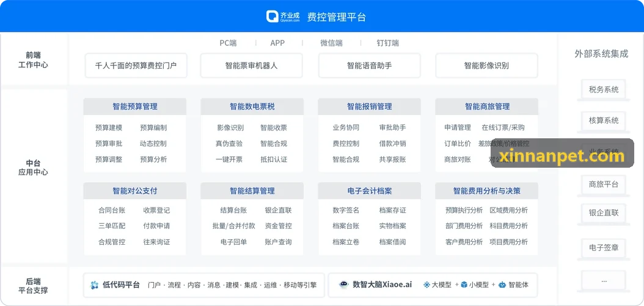Image resolution: width=644 pixels, height=306 pixels.
Task: Click the 档案存证 item
Action: click(x=393, y=211)
